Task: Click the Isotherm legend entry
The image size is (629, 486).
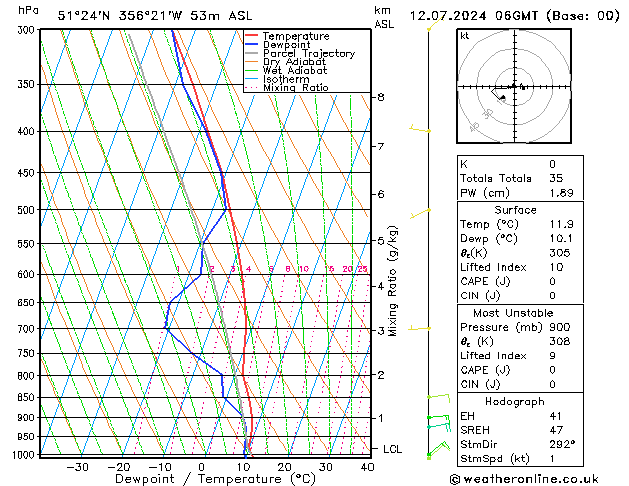Action: click(277, 79)
